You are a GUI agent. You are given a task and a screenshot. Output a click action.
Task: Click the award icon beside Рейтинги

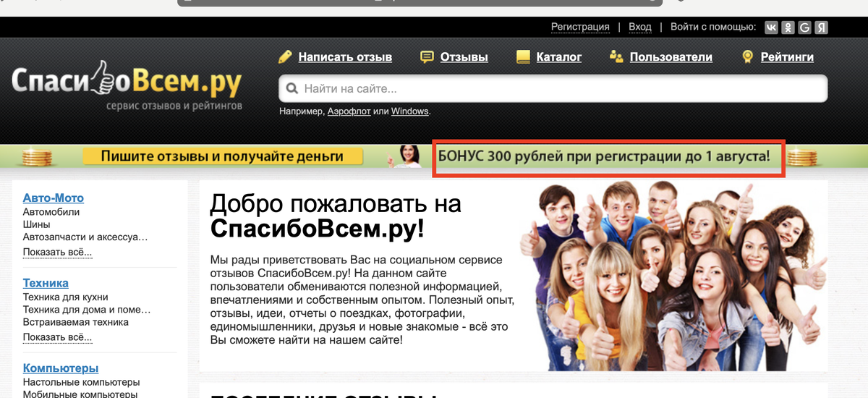[748, 56]
